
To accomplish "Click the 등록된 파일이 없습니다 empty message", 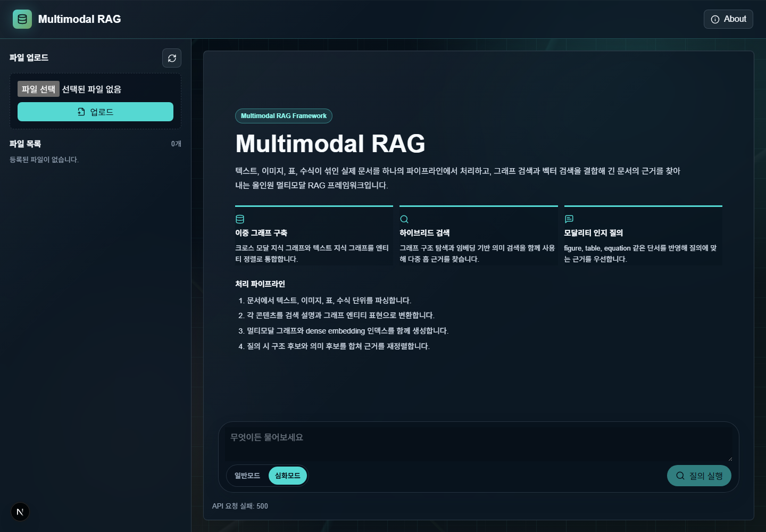I will pos(44,160).
